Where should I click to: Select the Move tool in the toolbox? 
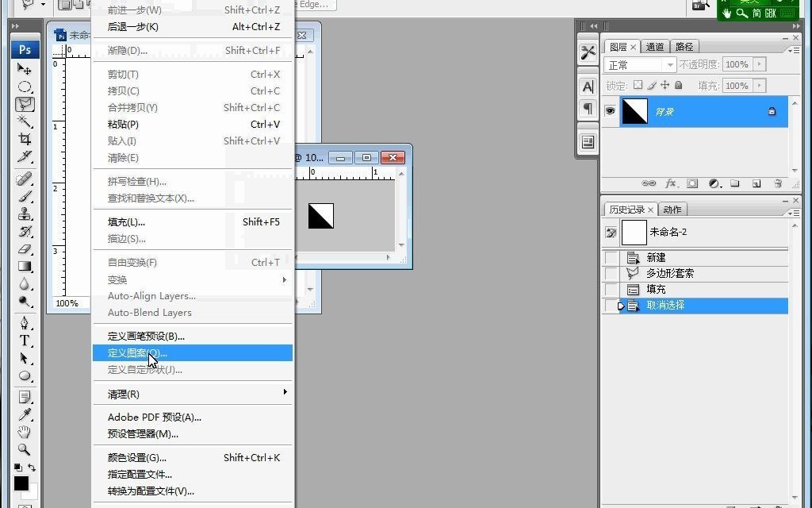(25, 68)
